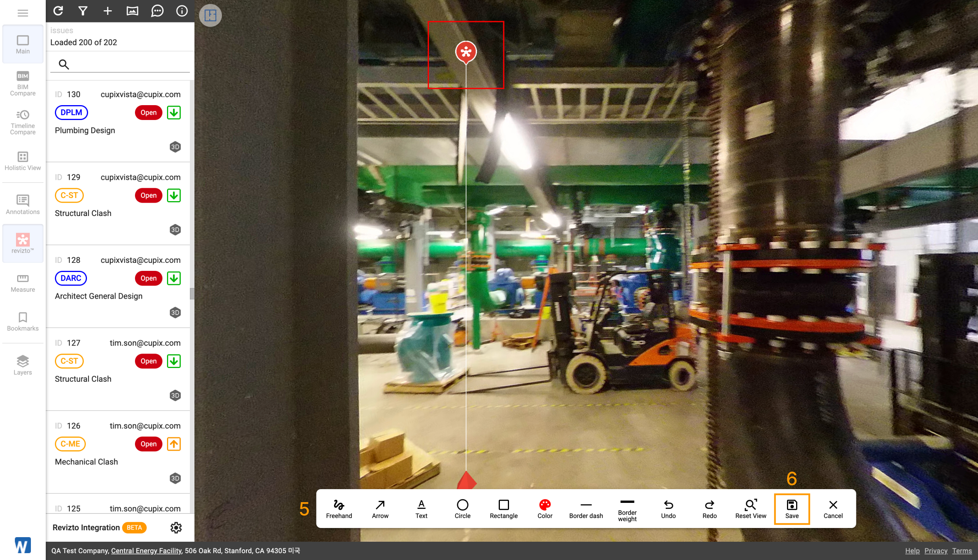978x560 pixels.
Task: Click the DPLM tag on issue 130
Action: 71,112
